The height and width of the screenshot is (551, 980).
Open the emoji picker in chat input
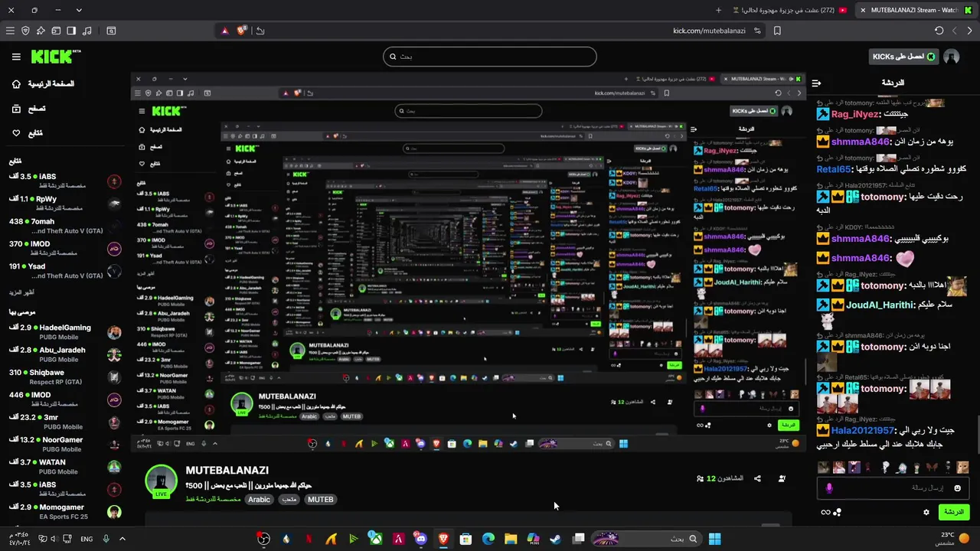957,487
